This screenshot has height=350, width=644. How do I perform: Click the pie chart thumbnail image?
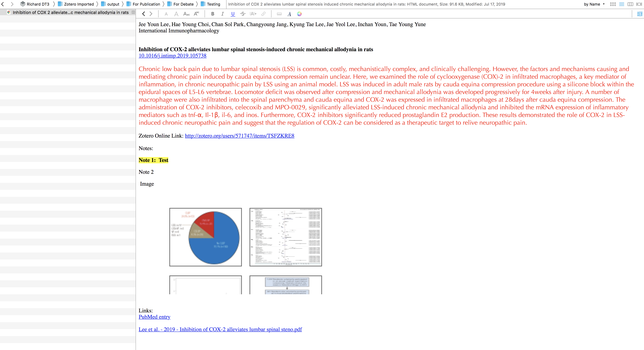point(205,237)
